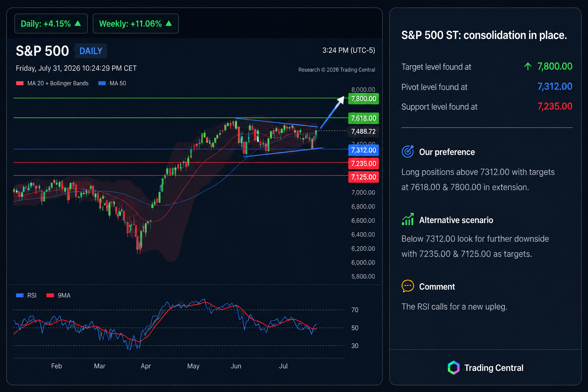Image resolution: width=588 pixels, height=392 pixels.
Task: Click the 7,312.00 blue pivot label
Action: pyautogui.click(x=363, y=150)
